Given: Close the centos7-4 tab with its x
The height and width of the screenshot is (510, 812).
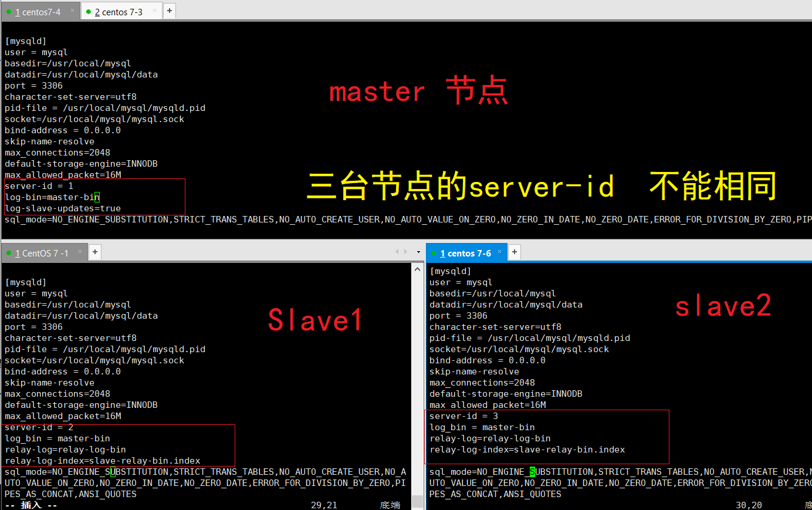Looking at the screenshot, I should click(x=73, y=10).
